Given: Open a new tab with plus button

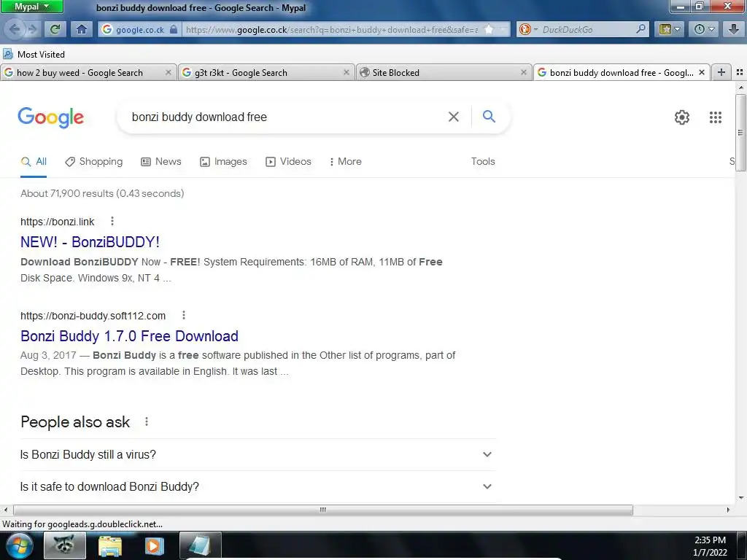Looking at the screenshot, I should coord(721,72).
